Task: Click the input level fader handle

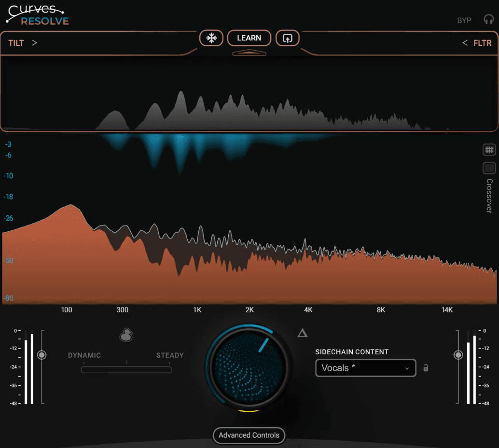Action: (42, 355)
